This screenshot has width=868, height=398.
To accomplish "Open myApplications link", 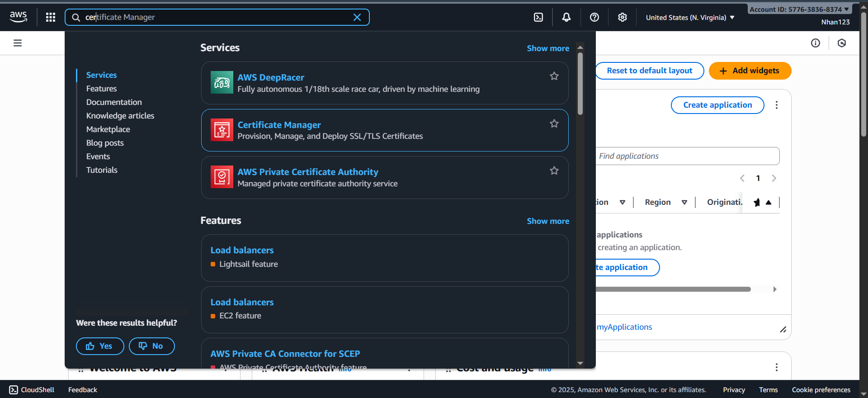I will [624, 327].
